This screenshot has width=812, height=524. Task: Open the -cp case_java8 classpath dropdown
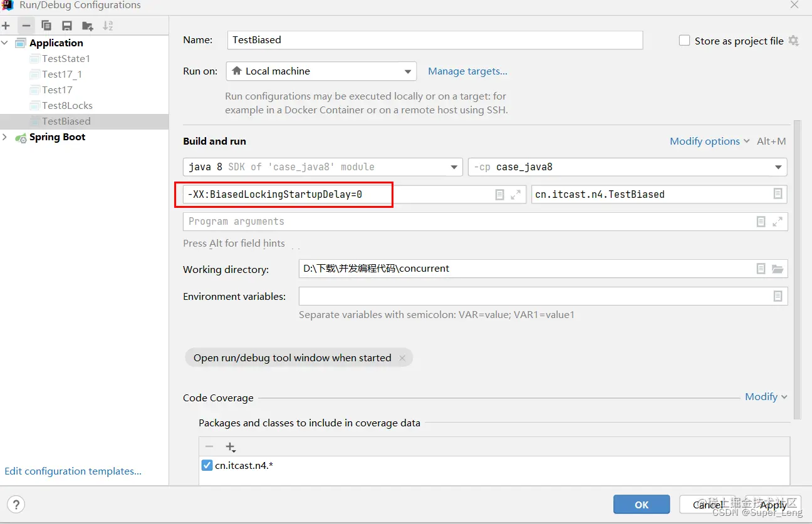pos(628,167)
